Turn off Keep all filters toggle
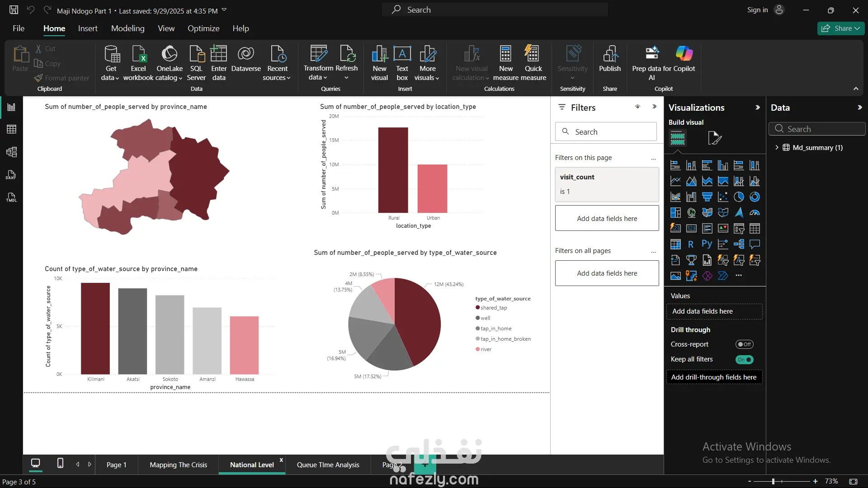The image size is (868, 488). 744,360
